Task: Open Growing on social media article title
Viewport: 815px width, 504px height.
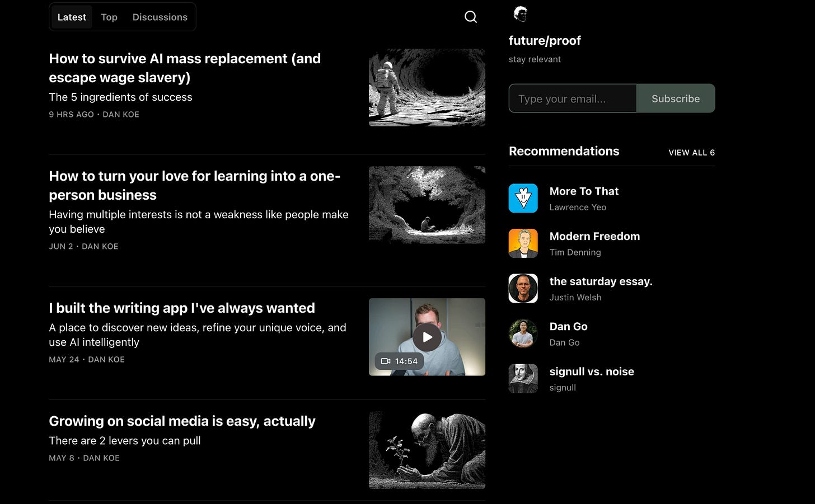Action: 182,421
